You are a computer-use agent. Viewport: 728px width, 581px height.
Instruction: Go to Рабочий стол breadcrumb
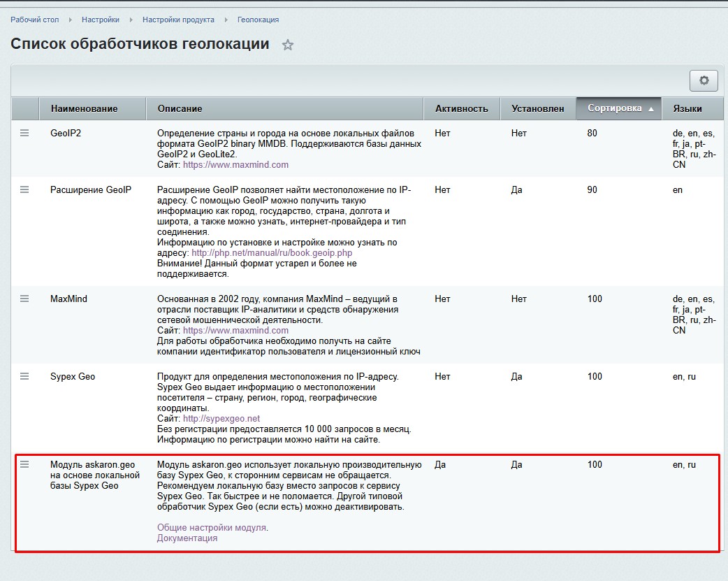[x=35, y=20]
